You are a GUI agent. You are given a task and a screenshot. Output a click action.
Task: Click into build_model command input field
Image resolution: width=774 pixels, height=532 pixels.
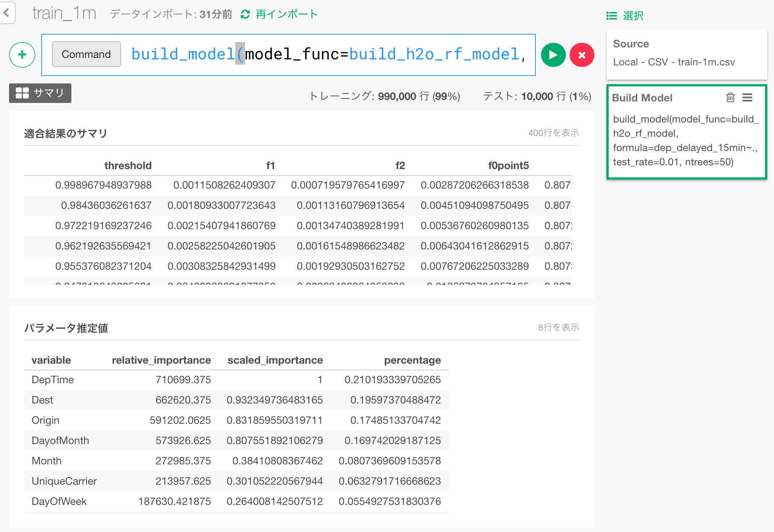pyautogui.click(x=327, y=55)
